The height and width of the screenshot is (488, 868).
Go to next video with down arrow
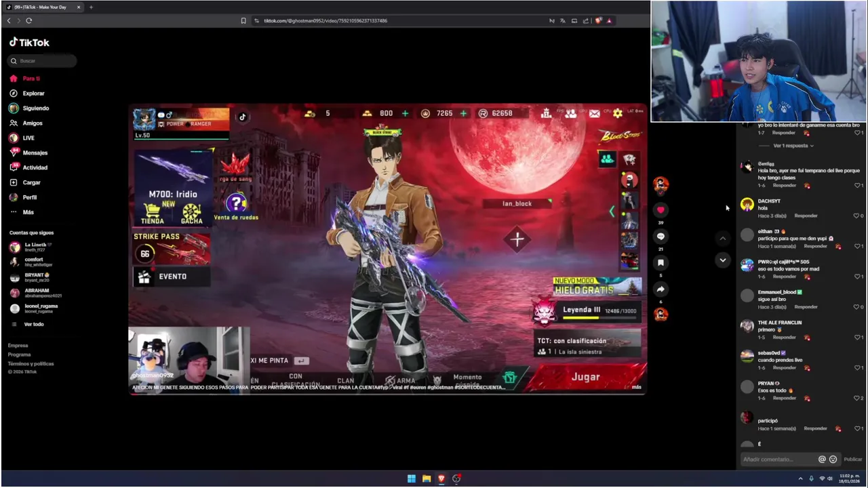722,260
